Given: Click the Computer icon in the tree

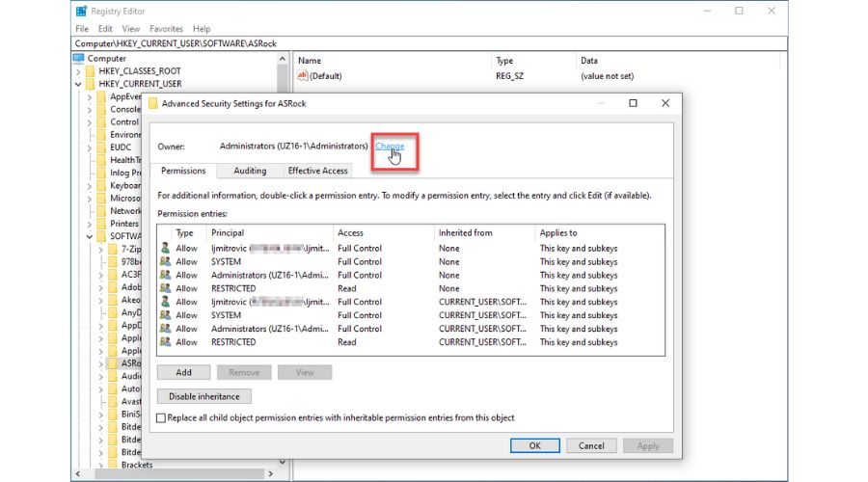Looking at the screenshot, I should (79, 58).
